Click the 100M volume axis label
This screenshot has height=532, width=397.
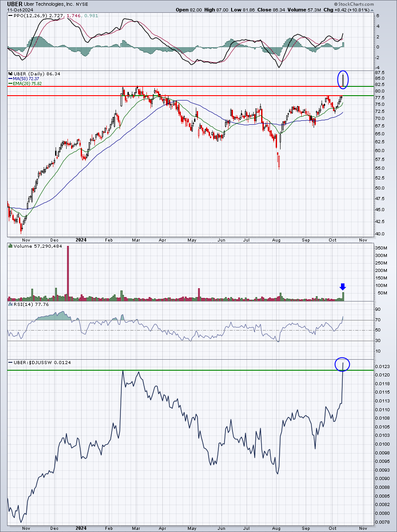point(381,286)
